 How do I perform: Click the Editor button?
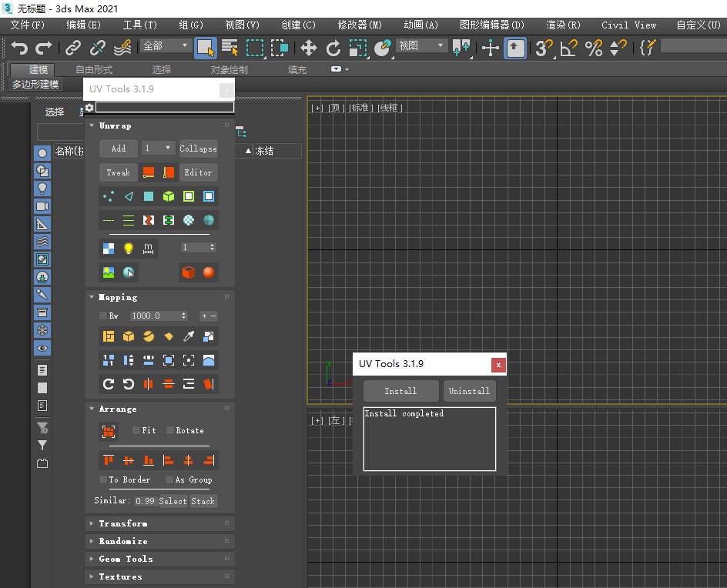199,172
